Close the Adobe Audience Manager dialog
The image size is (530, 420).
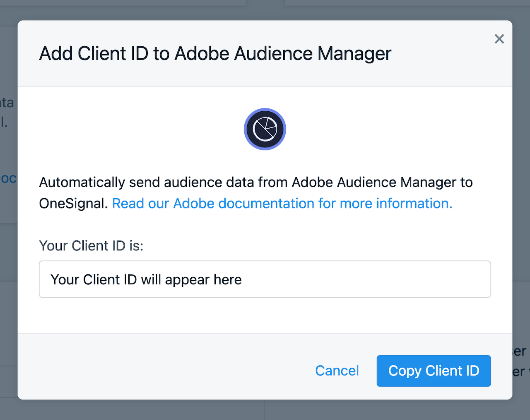499,39
